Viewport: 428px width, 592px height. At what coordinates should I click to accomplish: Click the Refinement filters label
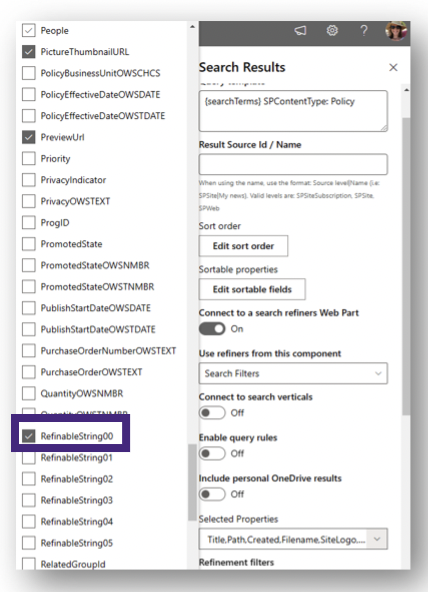click(236, 563)
